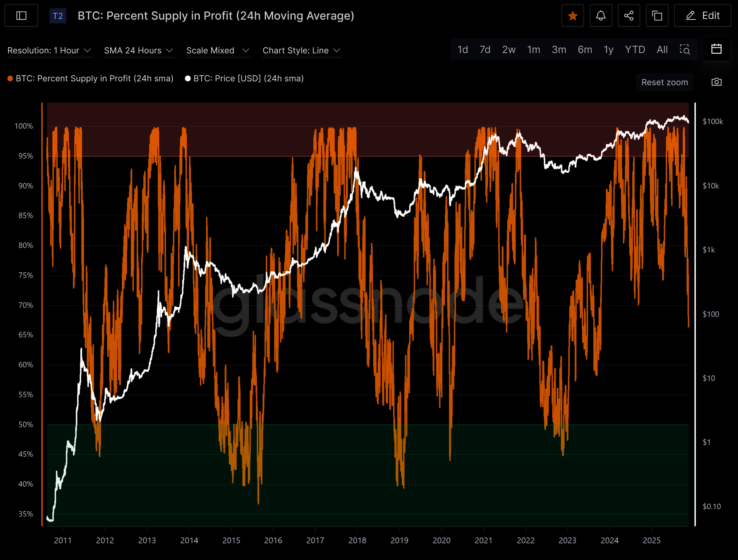
Task: Switch to the YTD time range
Action: pyautogui.click(x=634, y=50)
